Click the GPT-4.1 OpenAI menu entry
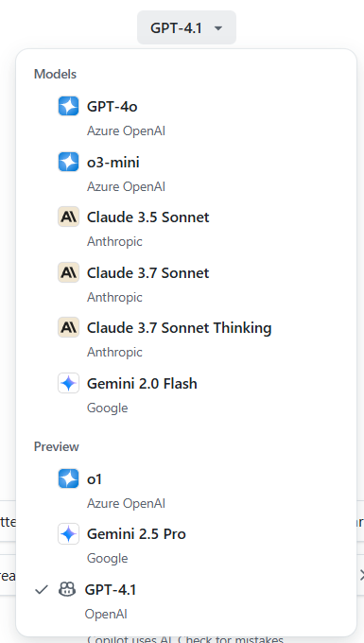 click(186, 601)
